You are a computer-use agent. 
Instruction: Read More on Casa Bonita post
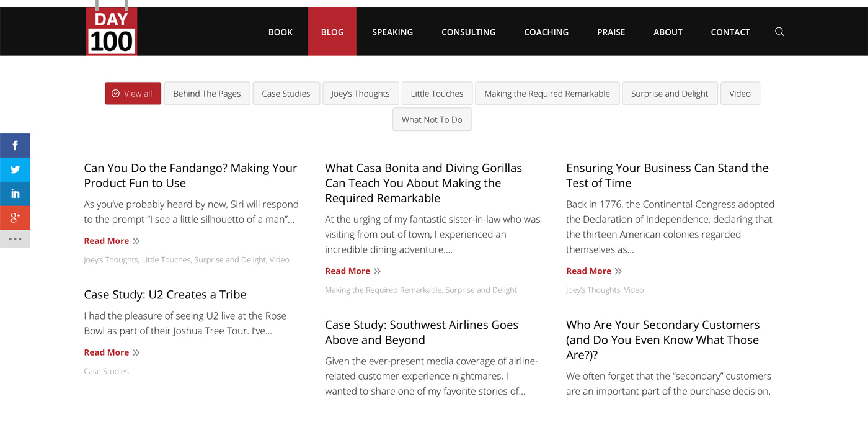[353, 271]
